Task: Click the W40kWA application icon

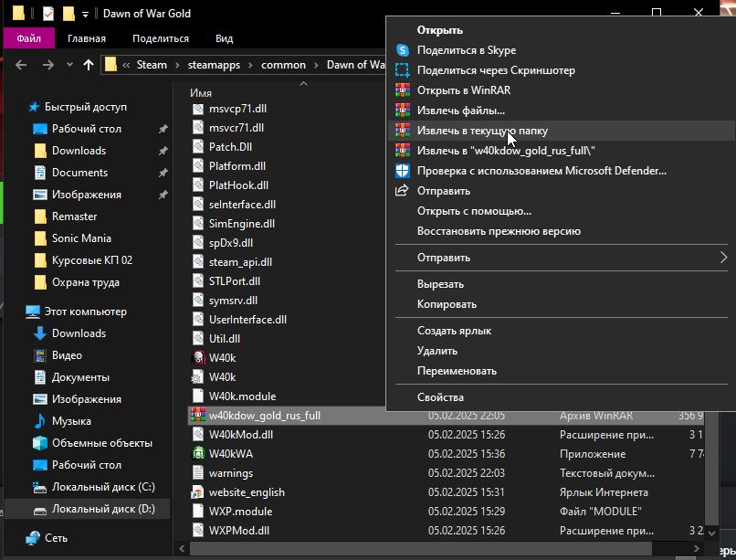Action: click(198, 453)
